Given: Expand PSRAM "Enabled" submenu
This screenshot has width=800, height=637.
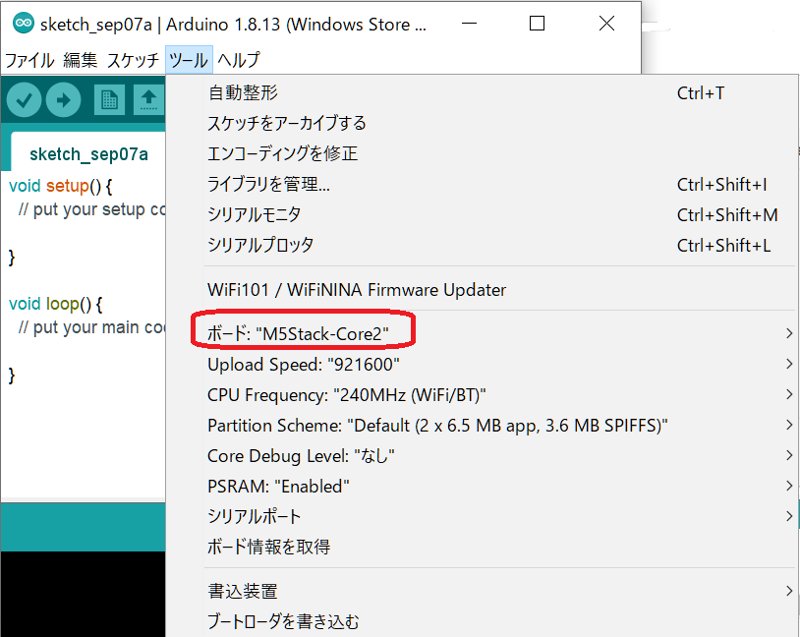Looking at the screenshot, I should [482, 486].
